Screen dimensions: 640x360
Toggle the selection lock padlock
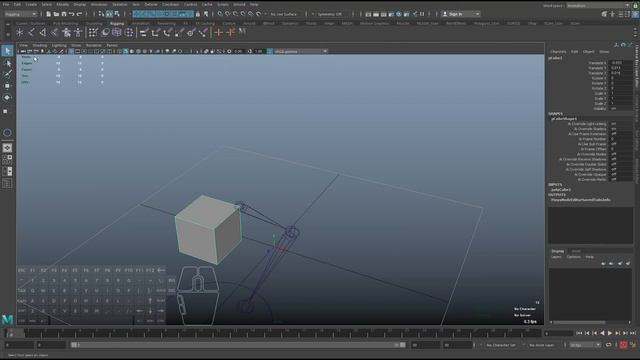coord(198,14)
